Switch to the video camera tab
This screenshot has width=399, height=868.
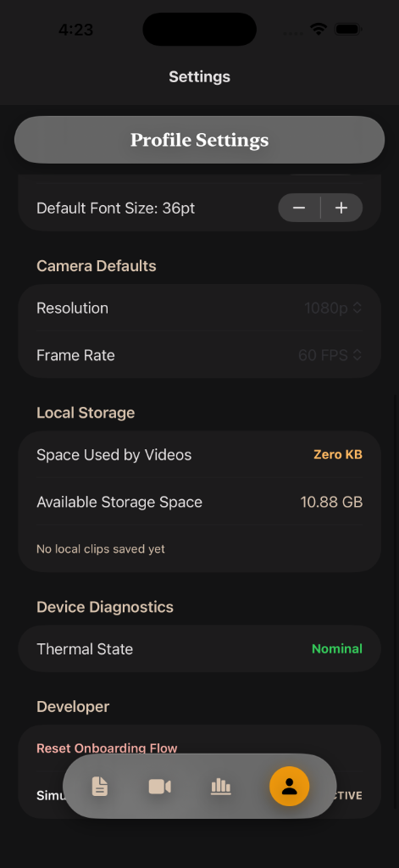(x=160, y=786)
